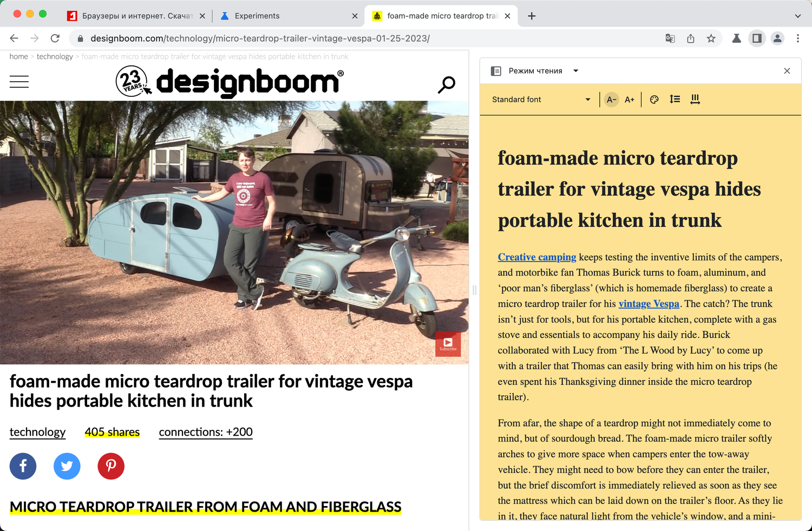Switch to the Experiments tab

[x=289, y=16]
